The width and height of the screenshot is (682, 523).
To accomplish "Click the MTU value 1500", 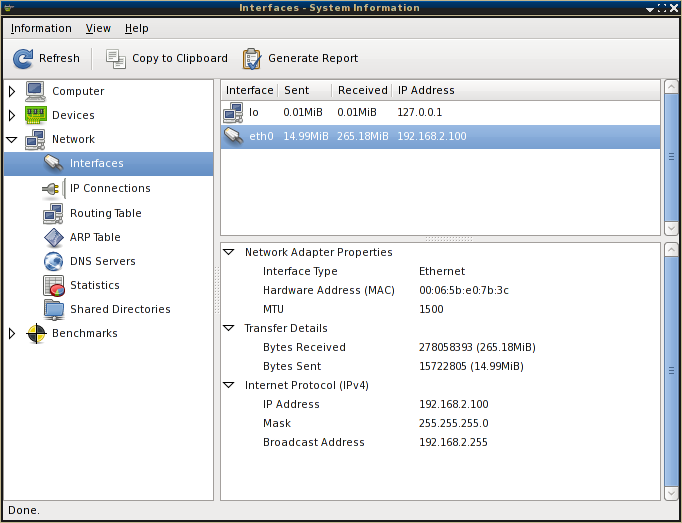I will (431, 309).
